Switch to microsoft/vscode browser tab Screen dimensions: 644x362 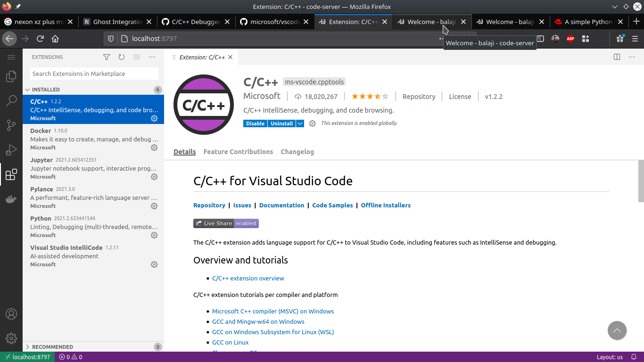(274, 22)
